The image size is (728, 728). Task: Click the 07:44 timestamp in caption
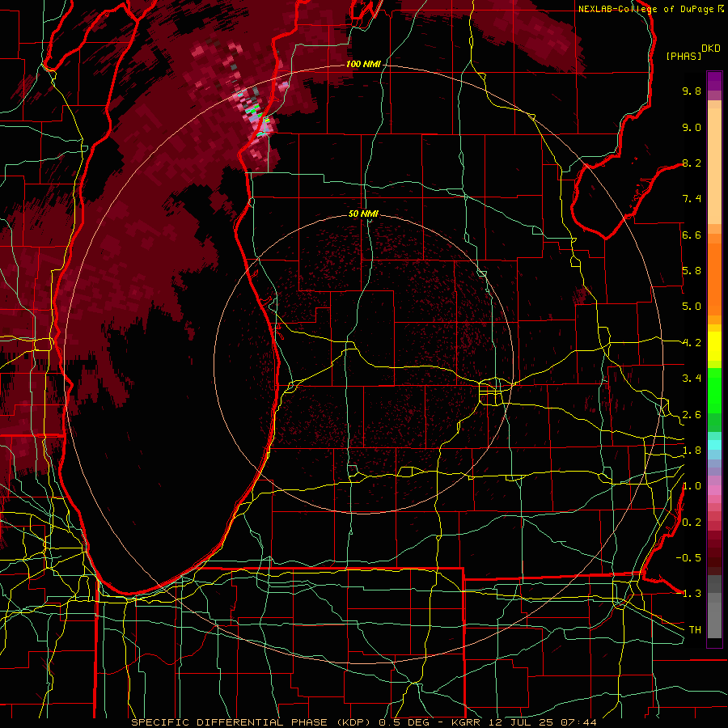pyautogui.click(x=578, y=722)
